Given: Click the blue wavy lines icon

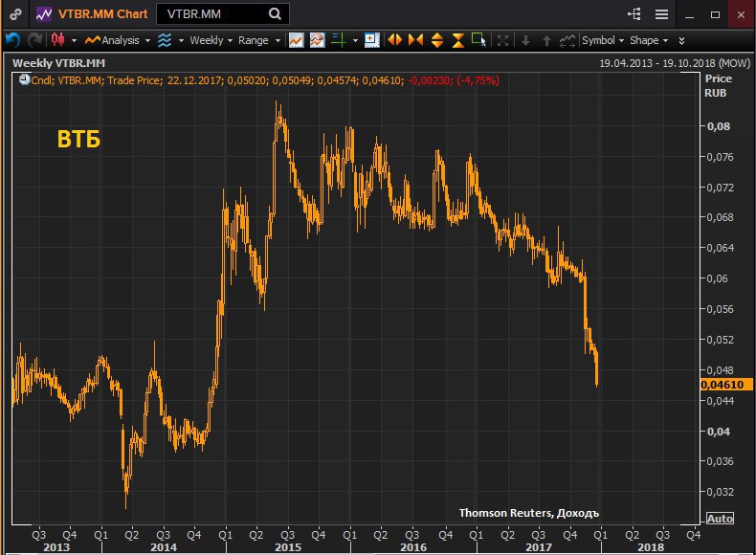Looking at the screenshot, I should (165, 40).
